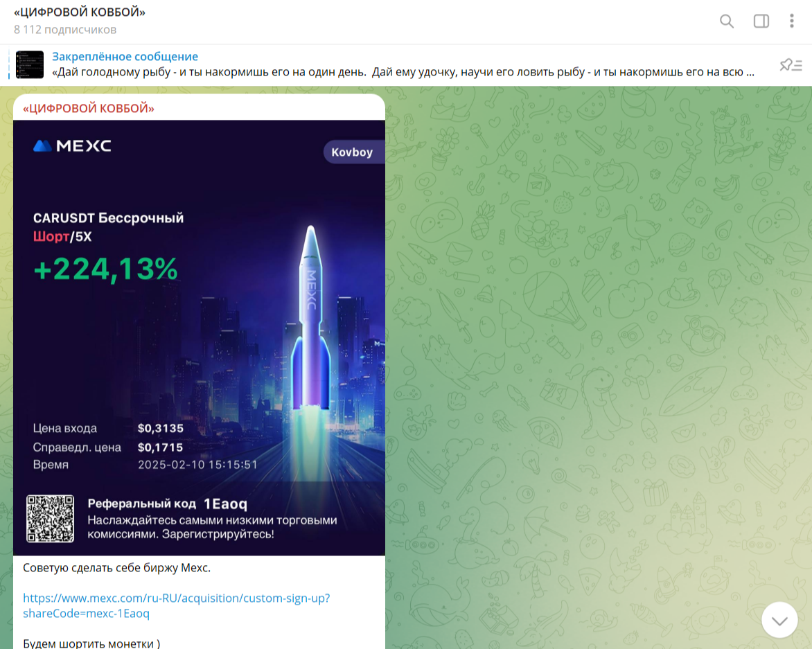Click the red «ЦИФРОВОЙ КОВБОЙ» sender name
The image size is (812, 649).
click(89, 108)
